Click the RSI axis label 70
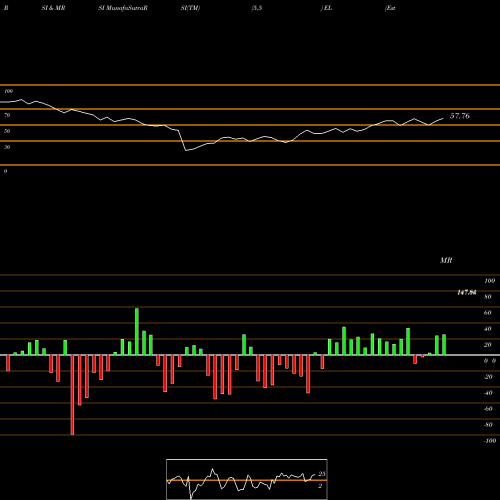 tap(7, 115)
